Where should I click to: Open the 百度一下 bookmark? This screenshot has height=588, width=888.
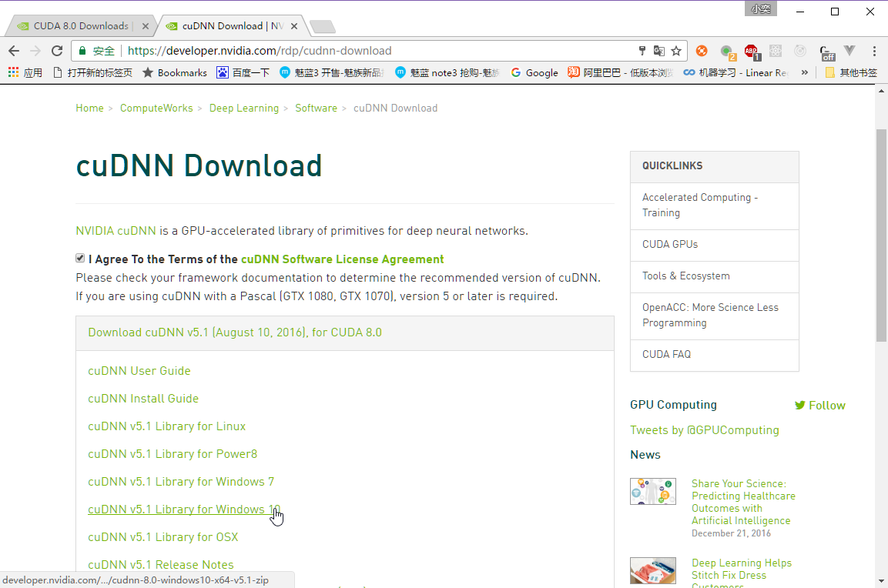(x=243, y=72)
